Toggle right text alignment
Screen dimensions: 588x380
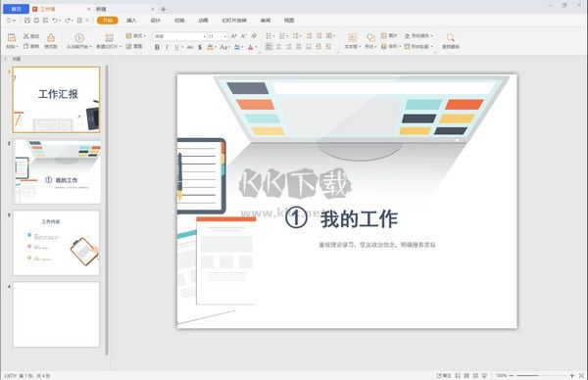(x=288, y=46)
